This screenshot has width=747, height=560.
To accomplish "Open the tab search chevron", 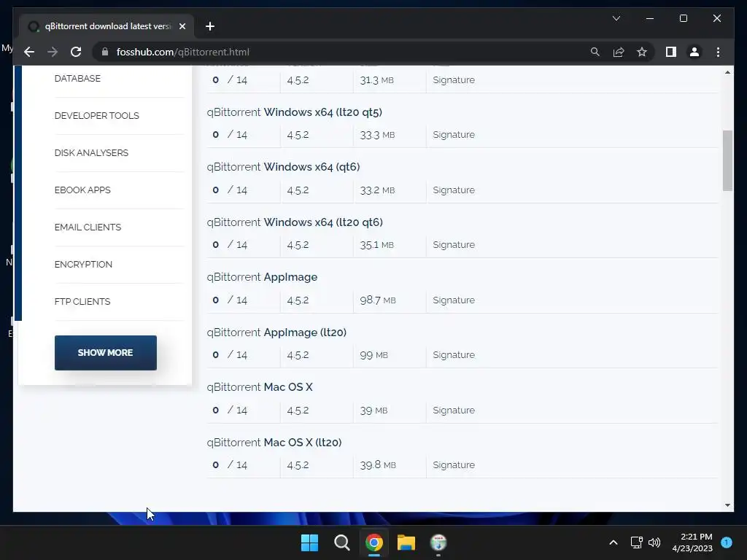I will 616,18.
